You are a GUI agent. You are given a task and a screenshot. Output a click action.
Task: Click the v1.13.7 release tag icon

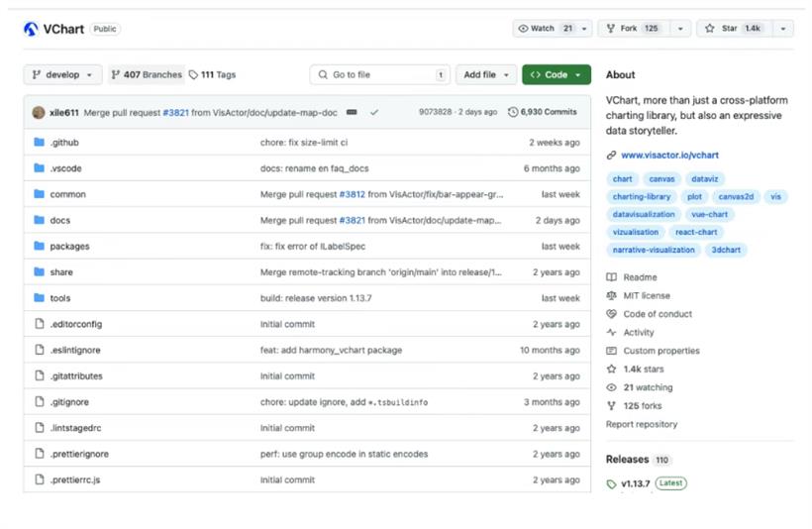coord(612,483)
